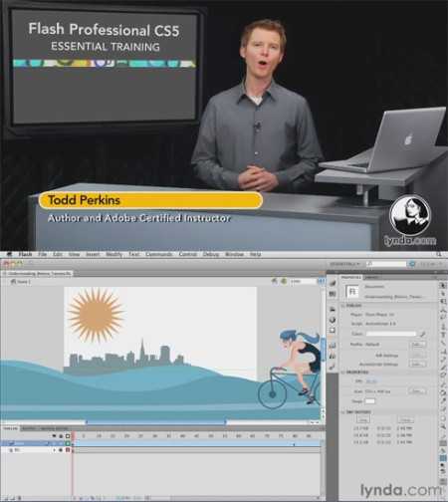Image resolution: width=448 pixels, height=502 pixels.
Task: Open the Modify menu
Action: pyautogui.click(x=114, y=254)
